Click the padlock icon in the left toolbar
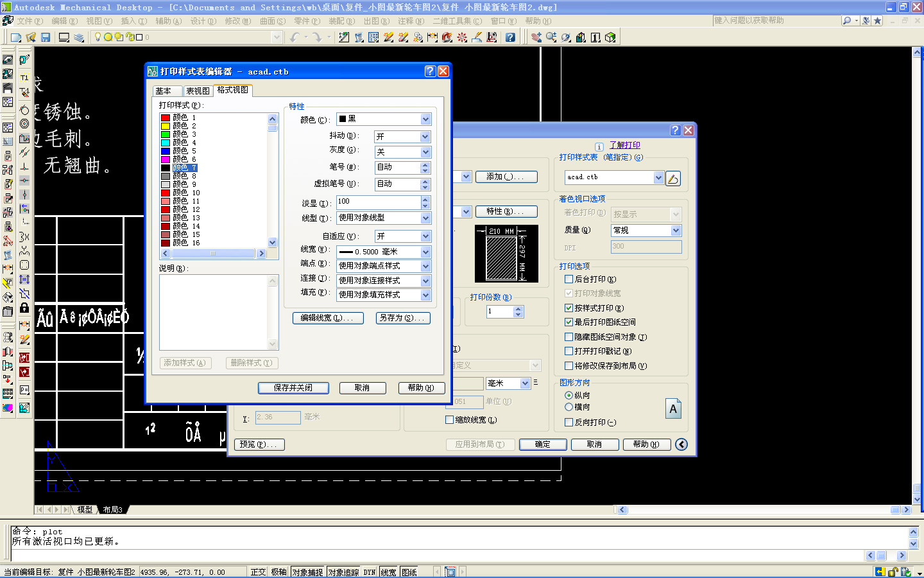924x578 pixels. tap(24, 308)
